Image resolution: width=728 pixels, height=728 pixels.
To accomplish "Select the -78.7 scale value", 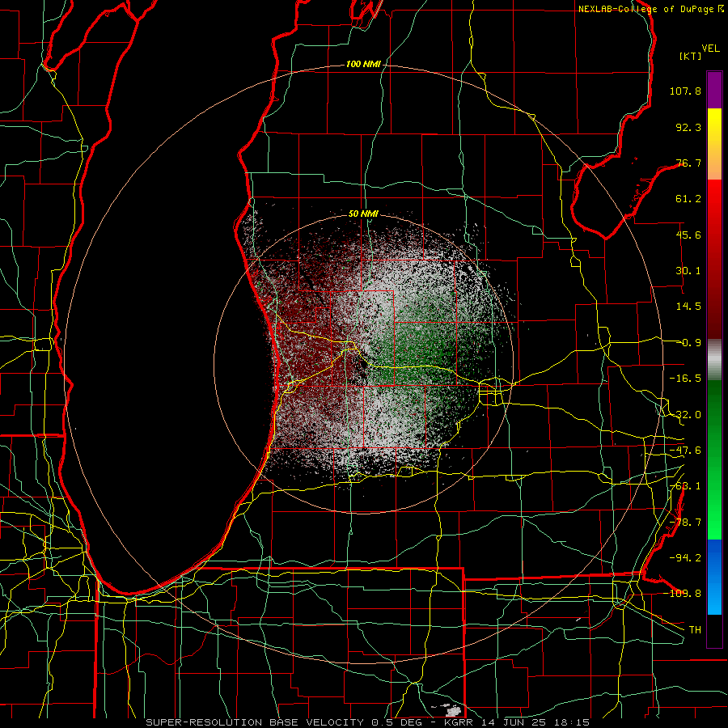I will pyautogui.click(x=685, y=523).
